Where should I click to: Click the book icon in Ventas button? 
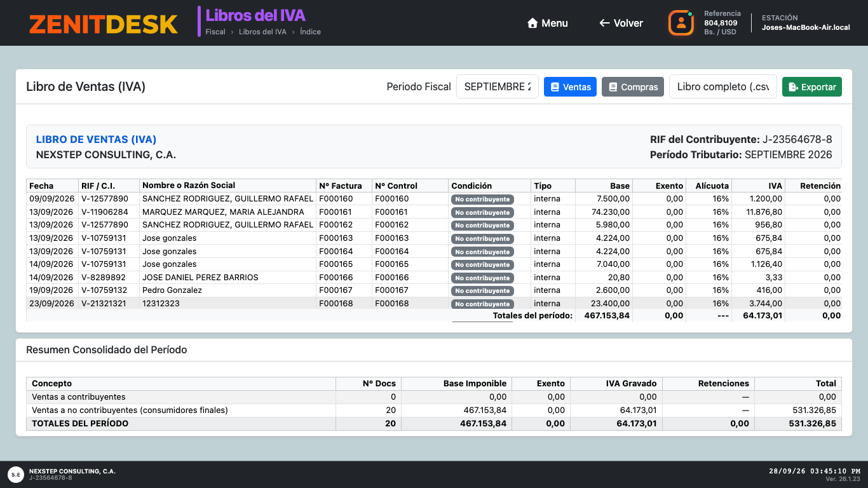click(x=555, y=87)
